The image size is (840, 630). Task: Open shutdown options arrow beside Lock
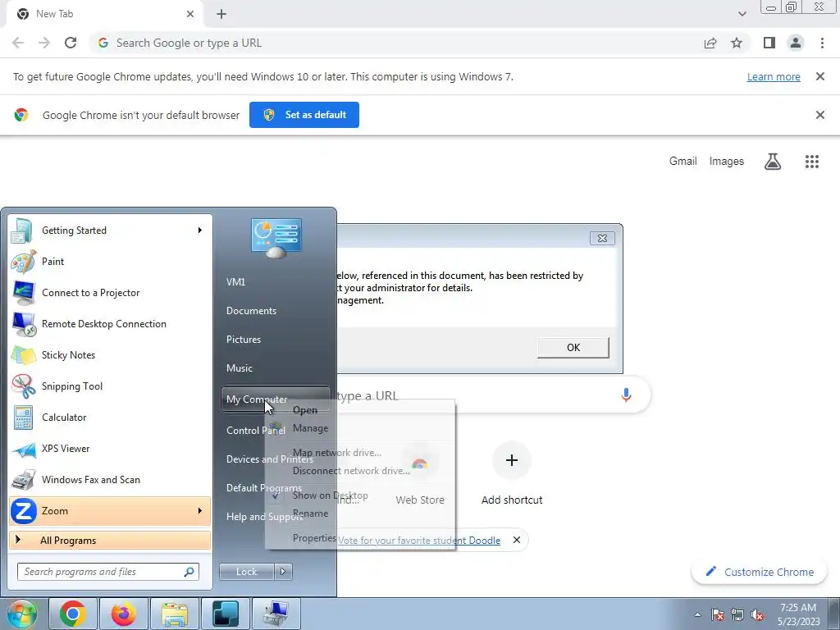(x=283, y=572)
